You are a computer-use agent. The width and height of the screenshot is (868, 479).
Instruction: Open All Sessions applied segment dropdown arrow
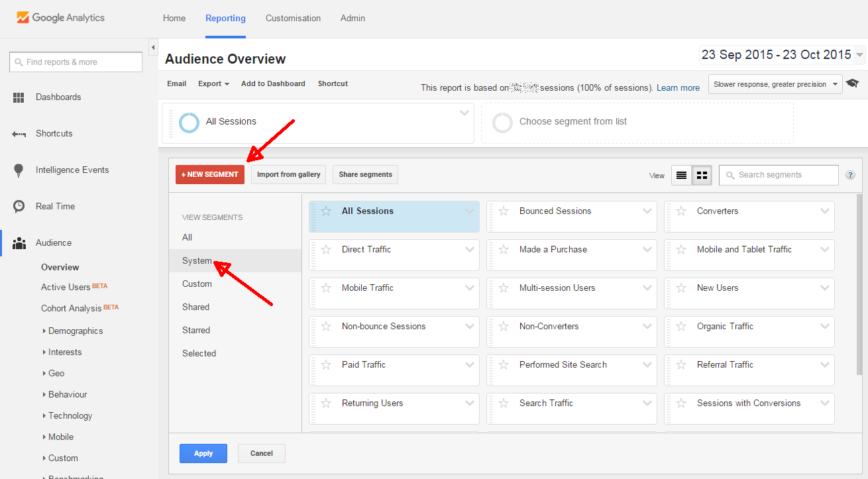pyautogui.click(x=464, y=113)
